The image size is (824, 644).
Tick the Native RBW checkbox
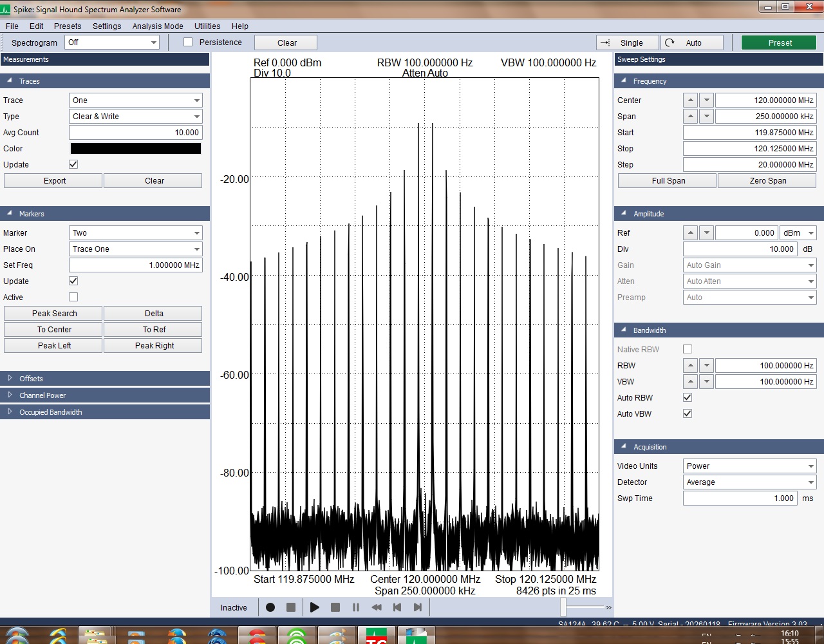pos(688,349)
